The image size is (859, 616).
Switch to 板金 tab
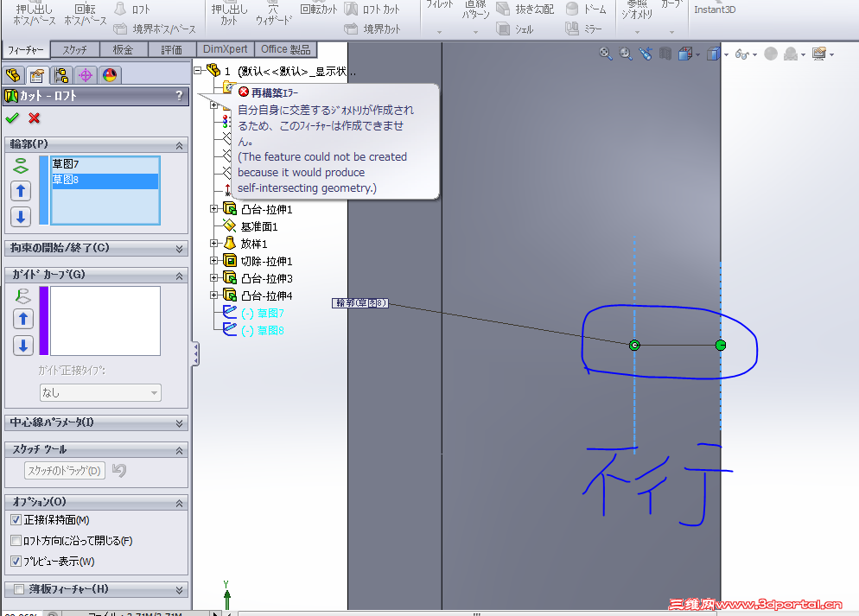(124, 50)
